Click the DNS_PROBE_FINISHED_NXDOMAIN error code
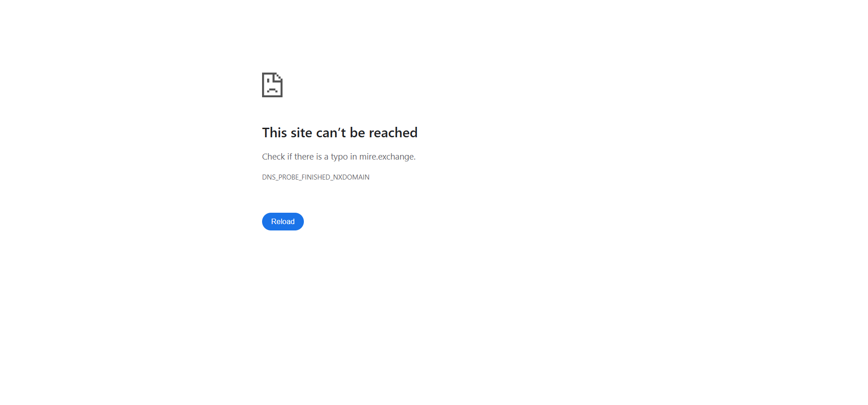This screenshot has width=868, height=405. 316,177
